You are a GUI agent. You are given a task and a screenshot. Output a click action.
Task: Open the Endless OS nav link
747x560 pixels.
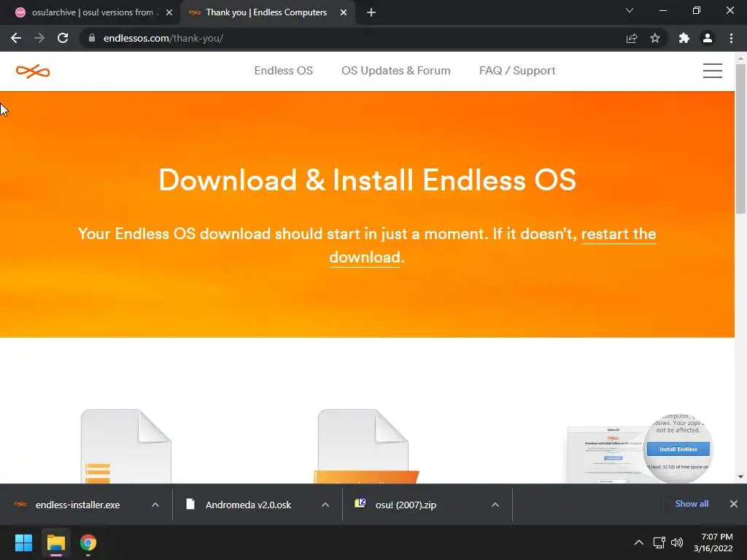(284, 71)
